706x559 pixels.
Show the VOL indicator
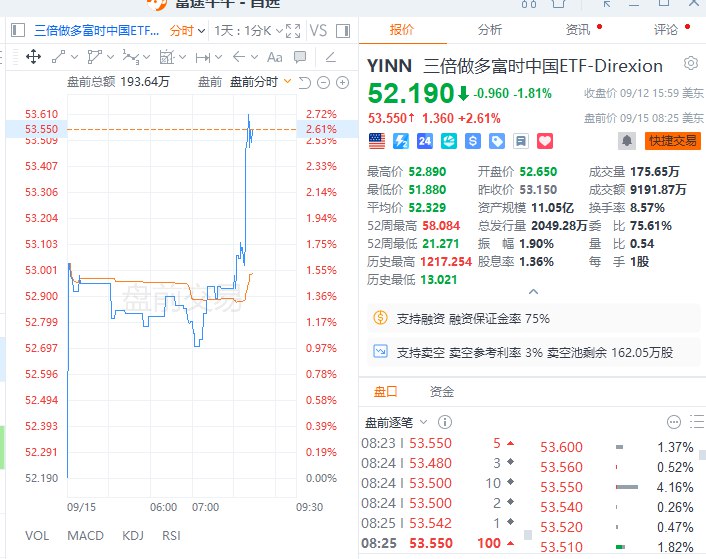37,536
